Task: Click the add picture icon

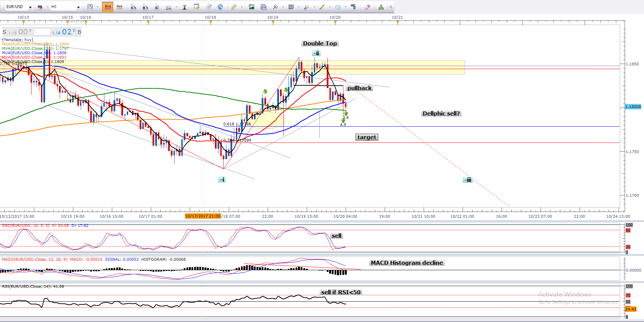Action: click(x=251, y=7)
